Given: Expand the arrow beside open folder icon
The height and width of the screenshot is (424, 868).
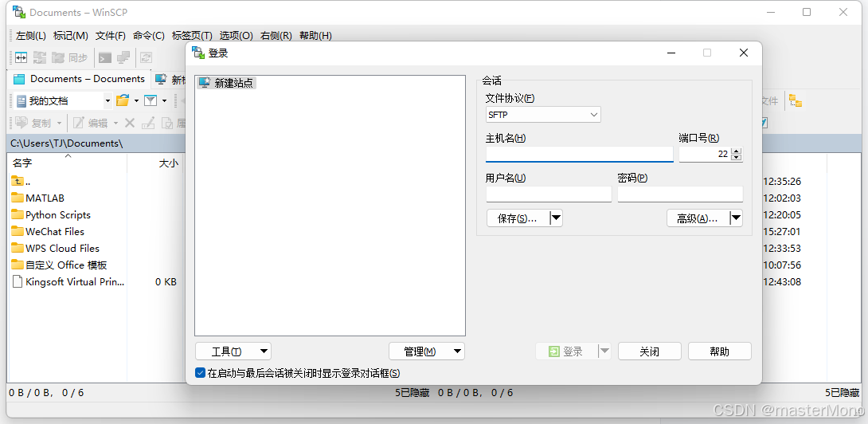Looking at the screenshot, I should [x=136, y=101].
